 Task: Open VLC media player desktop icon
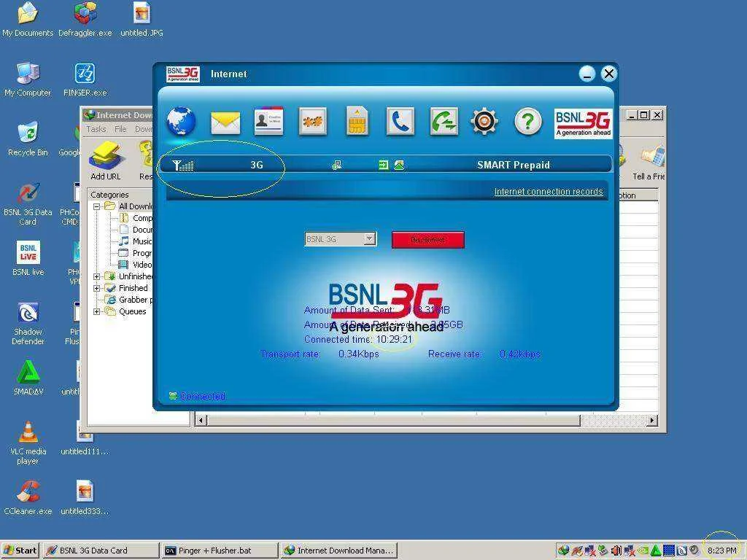28,443
